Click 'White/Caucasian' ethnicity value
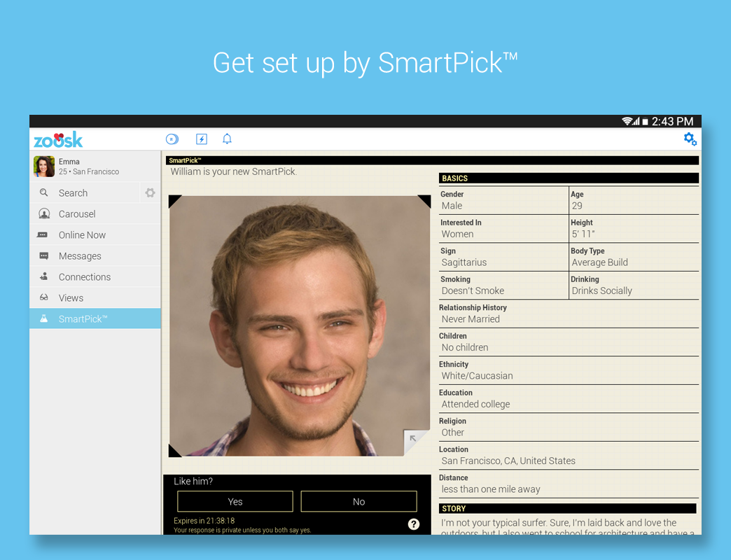Image resolution: width=731 pixels, height=560 pixels. [x=477, y=376]
